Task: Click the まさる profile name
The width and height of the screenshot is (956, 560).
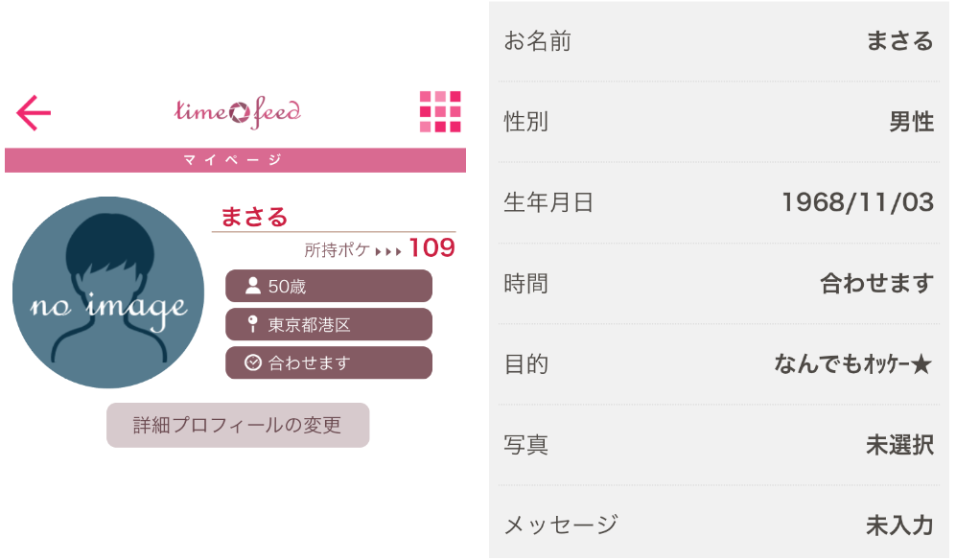Action: (x=255, y=217)
